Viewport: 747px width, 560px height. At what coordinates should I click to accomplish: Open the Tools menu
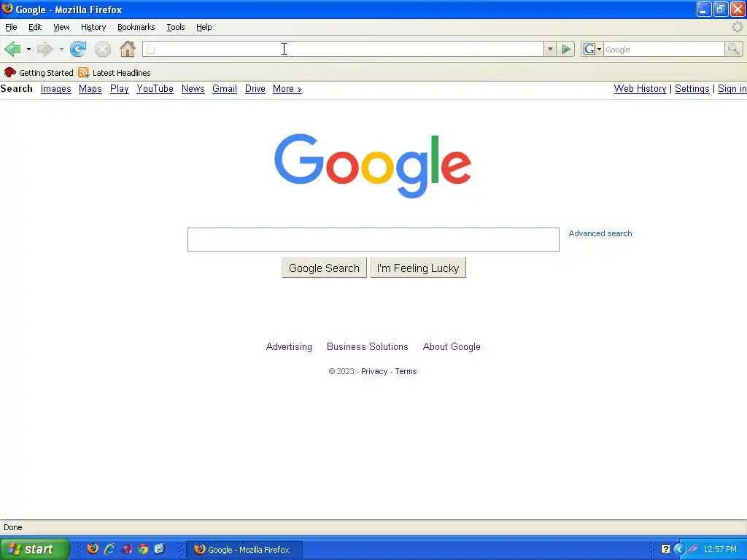tap(176, 27)
